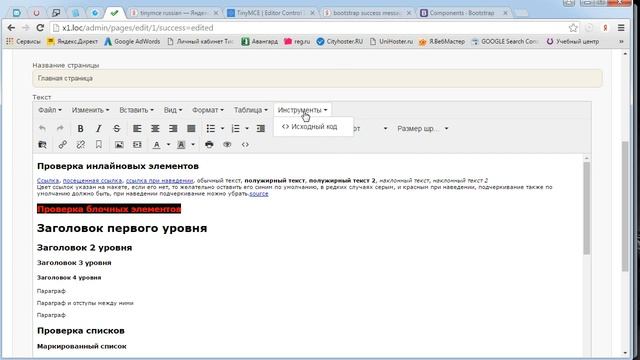Screen dimensions: 640x360
Task: Click the source link in the text
Action: 259,193
